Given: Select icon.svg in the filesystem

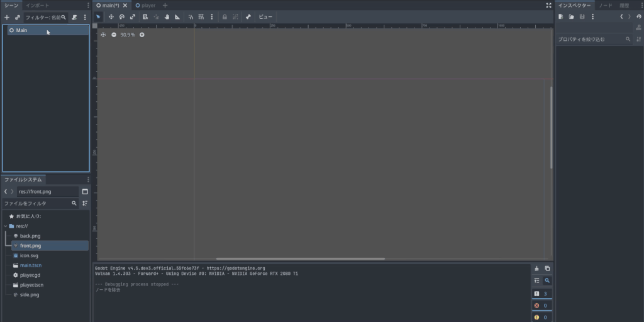Looking at the screenshot, I should point(50,255).
